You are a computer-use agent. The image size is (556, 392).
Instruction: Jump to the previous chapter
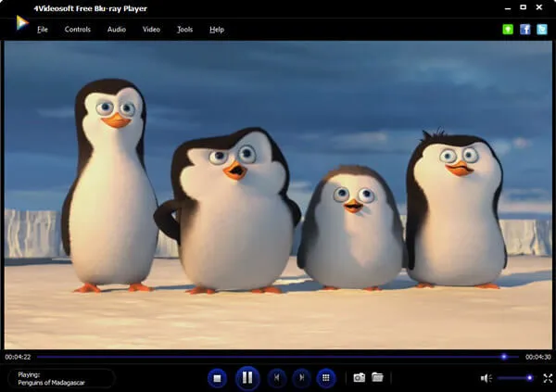[x=276, y=378]
